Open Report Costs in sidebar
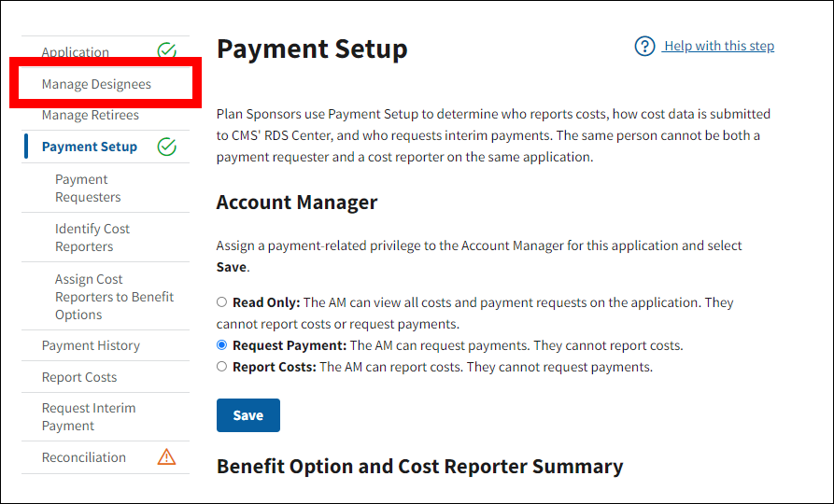This screenshot has width=834, height=504. point(79,377)
